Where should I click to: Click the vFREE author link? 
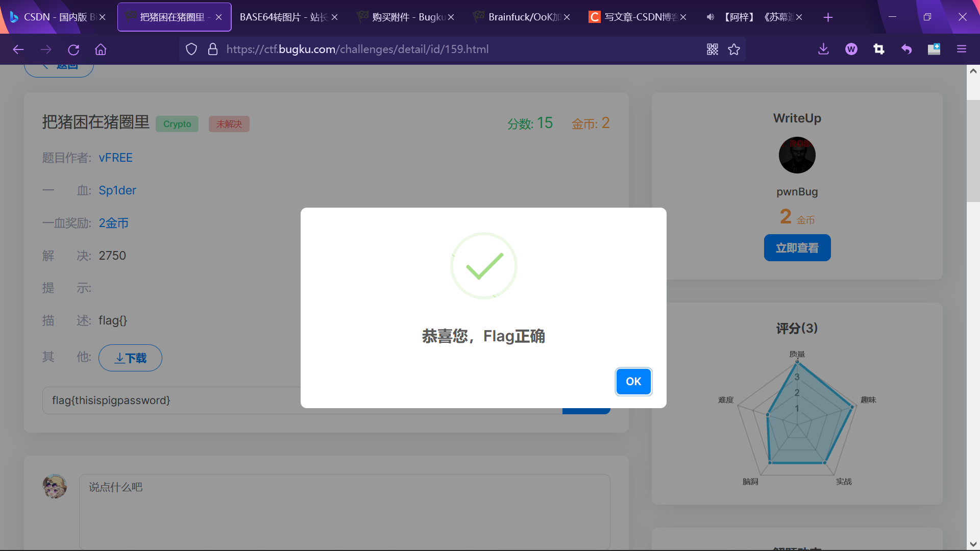(x=115, y=158)
